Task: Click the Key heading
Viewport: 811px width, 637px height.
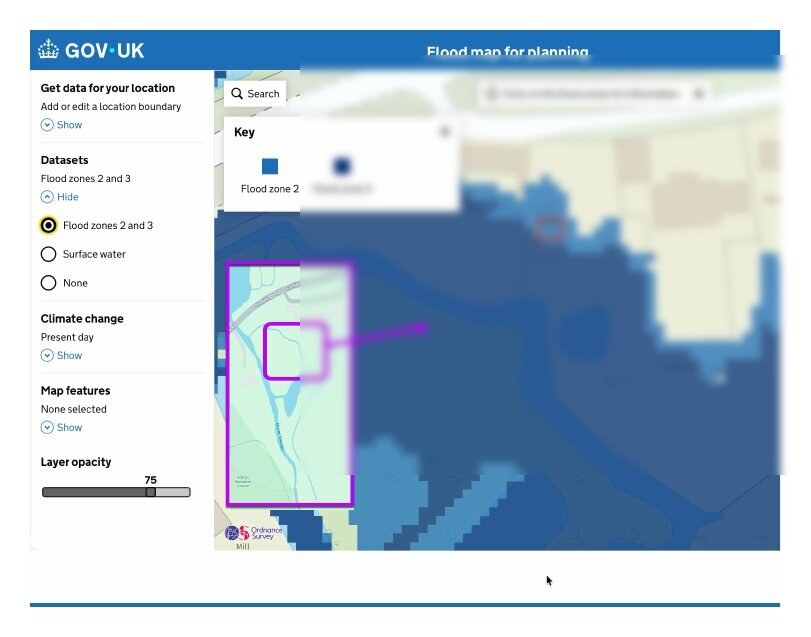Action: coord(244,132)
